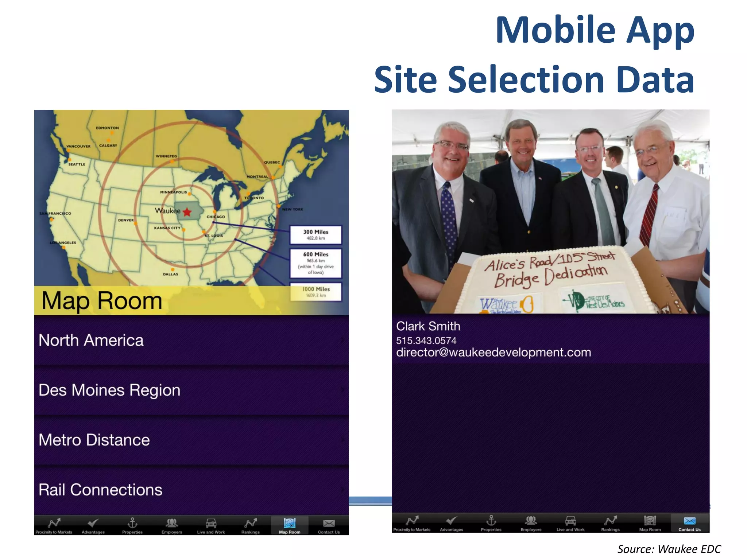Open the Des Moines Region row
This screenshot has width=747, height=560.
191,390
